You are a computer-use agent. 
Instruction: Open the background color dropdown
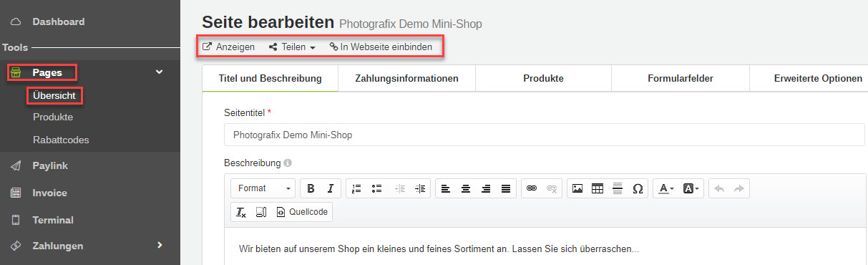tap(691, 188)
